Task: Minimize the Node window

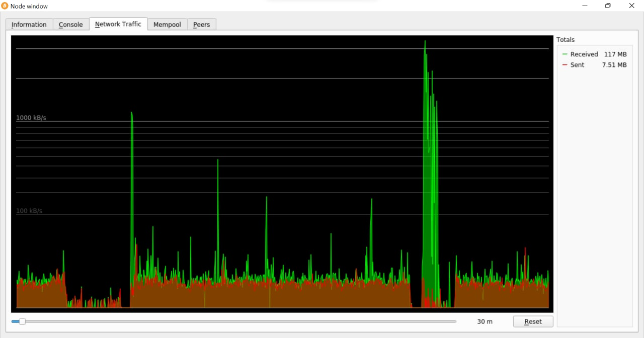Action: click(x=585, y=6)
